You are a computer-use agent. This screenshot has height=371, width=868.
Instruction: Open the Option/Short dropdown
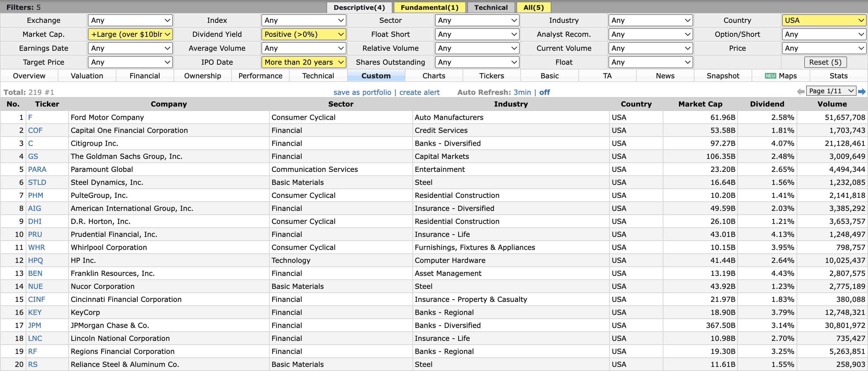click(x=824, y=34)
